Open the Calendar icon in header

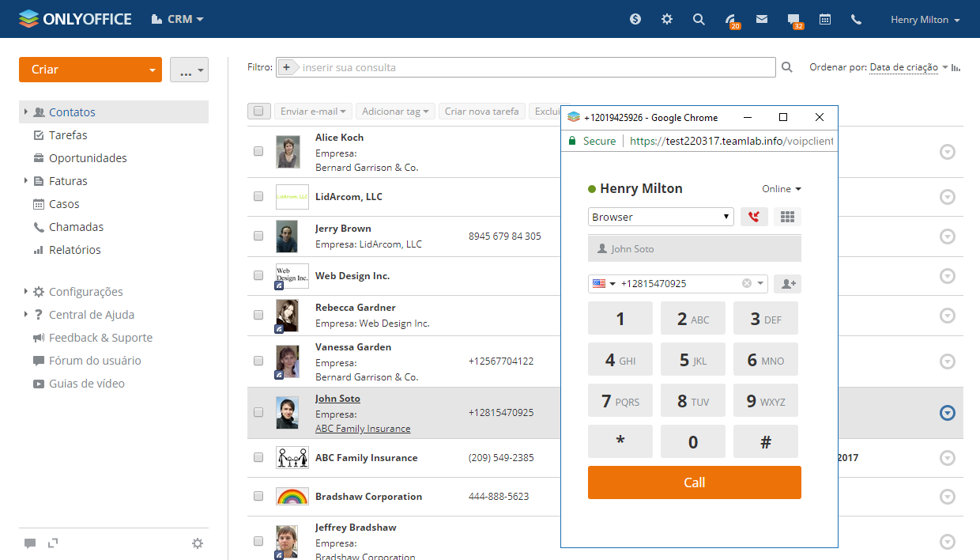(825, 19)
